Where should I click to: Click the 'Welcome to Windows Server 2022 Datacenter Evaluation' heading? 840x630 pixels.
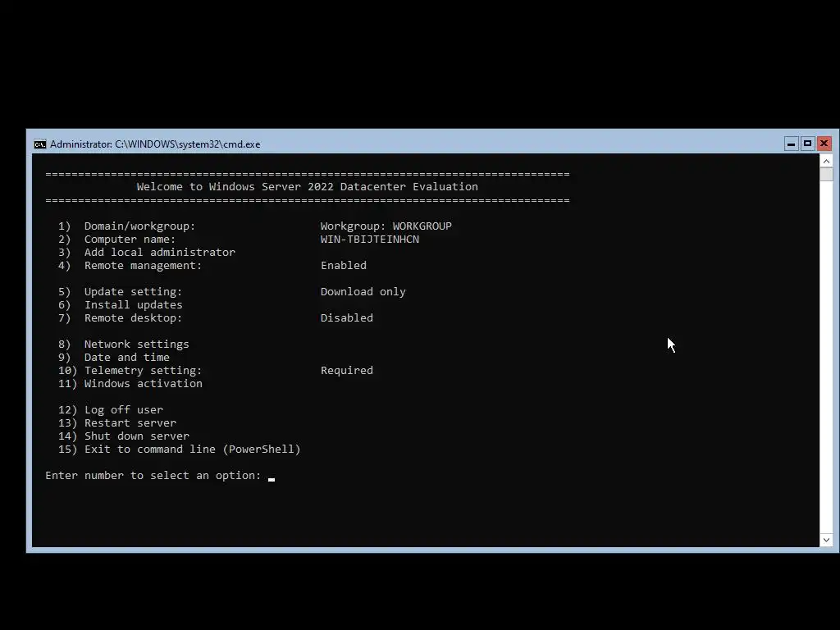click(307, 186)
